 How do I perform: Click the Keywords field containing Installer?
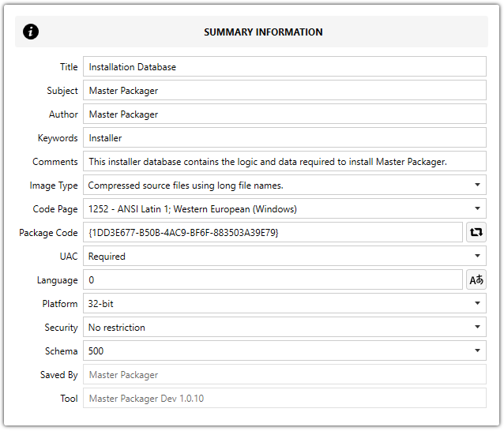point(284,138)
